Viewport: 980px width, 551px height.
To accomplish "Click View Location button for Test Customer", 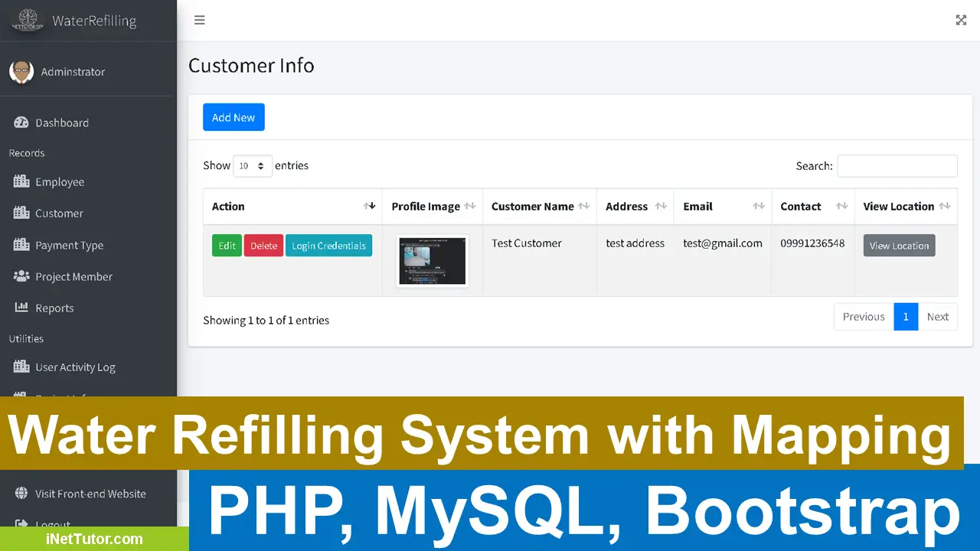I will point(899,246).
